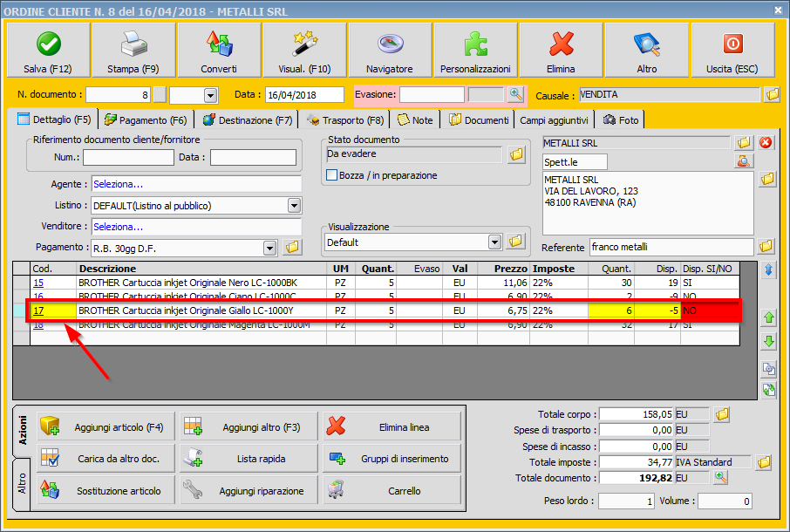Viewport: 790px width, 532px height.
Task: Click the green refresh icon beside grid
Action: click(769, 390)
